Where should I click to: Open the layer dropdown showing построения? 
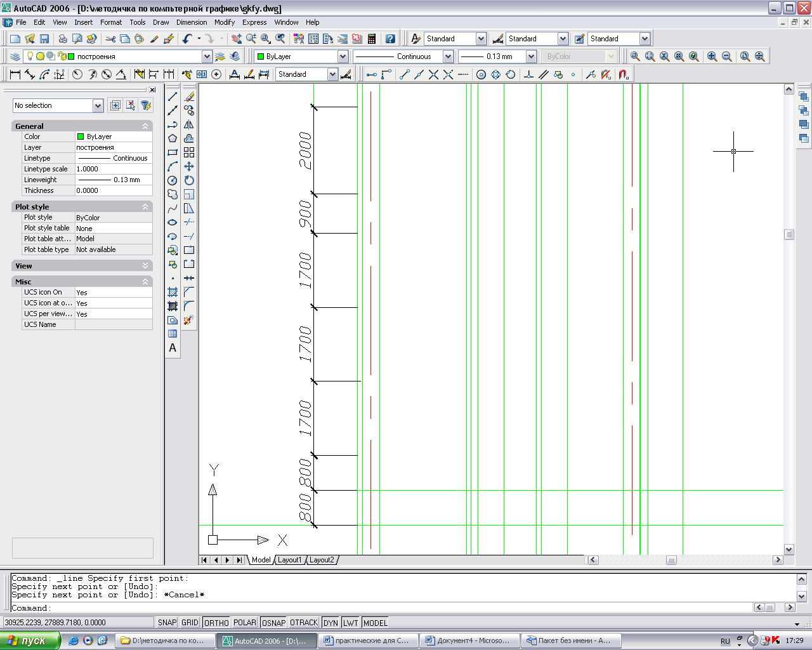point(207,56)
